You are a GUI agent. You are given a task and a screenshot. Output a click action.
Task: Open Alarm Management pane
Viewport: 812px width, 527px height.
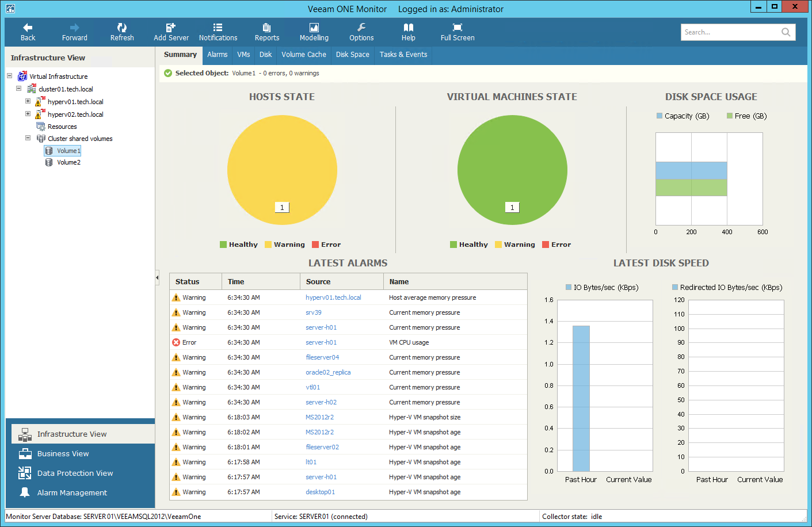[x=72, y=493]
